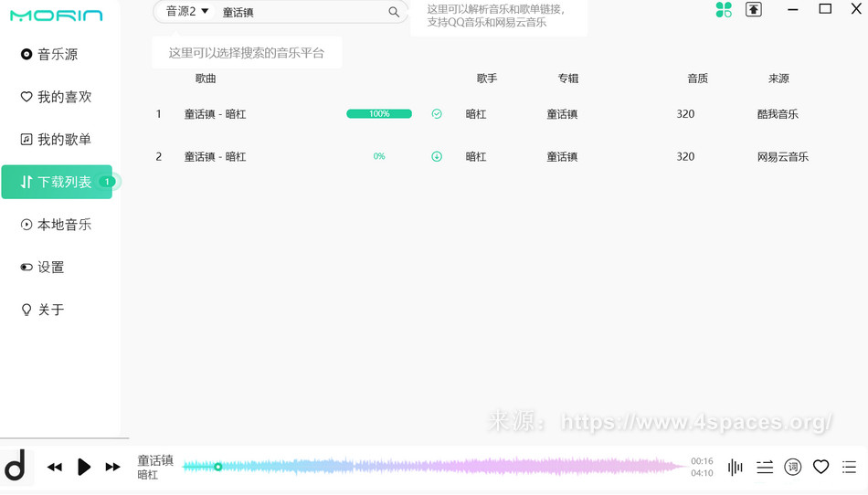Viewport: 868px width, 495px height.
Task: Switch the playback order mode icon
Action: click(765, 468)
